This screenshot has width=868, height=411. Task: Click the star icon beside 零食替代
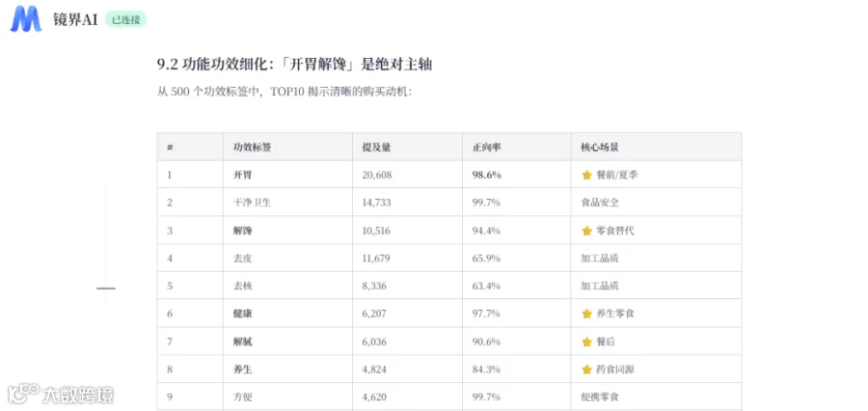[x=586, y=231]
